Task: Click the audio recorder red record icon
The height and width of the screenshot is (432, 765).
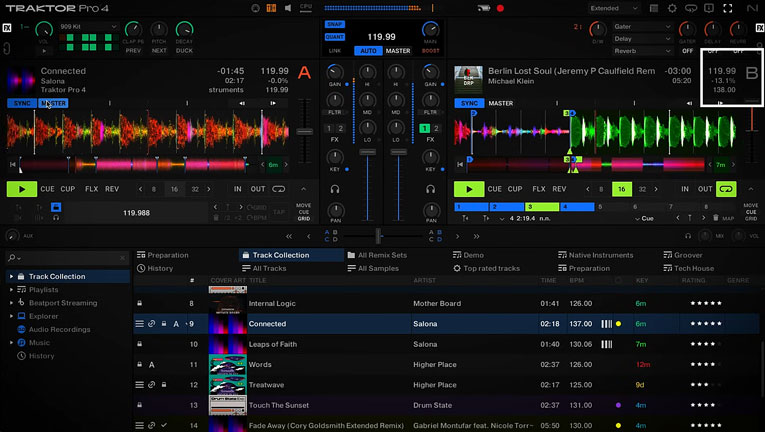Action: point(500,8)
